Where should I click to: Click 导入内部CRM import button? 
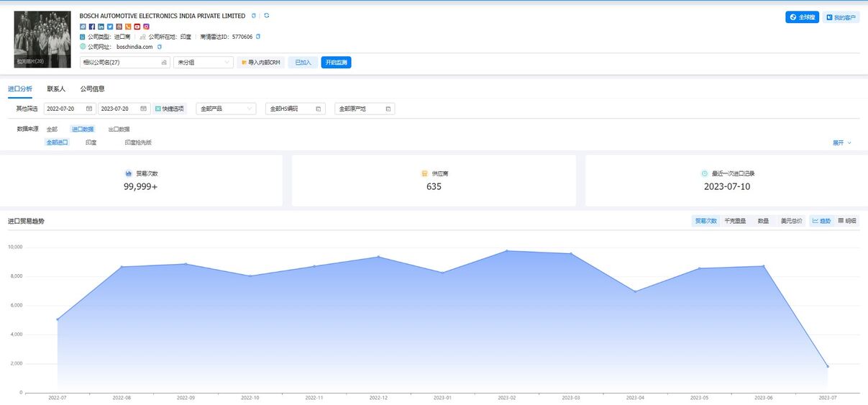coord(261,63)
